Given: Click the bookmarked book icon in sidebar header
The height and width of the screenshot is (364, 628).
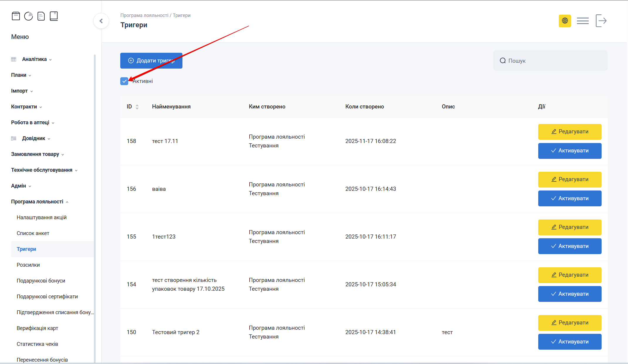Looking at the screenshot, I should 54,16.
